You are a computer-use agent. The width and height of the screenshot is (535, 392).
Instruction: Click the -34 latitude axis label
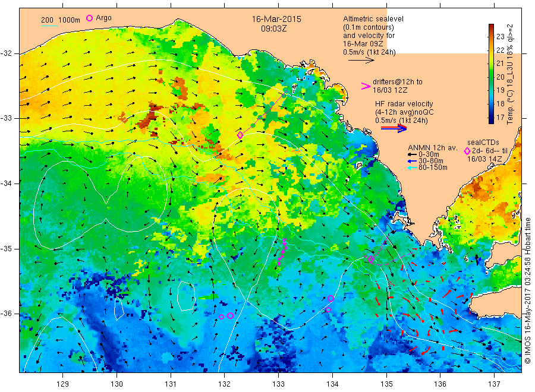coord(6,184)
